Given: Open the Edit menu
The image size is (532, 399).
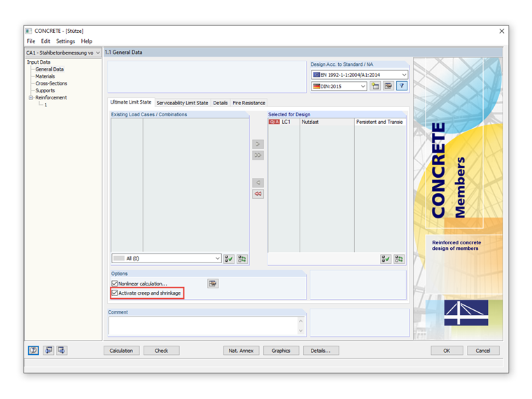Looking at the screenshot, I should click(x=45, y=41).
